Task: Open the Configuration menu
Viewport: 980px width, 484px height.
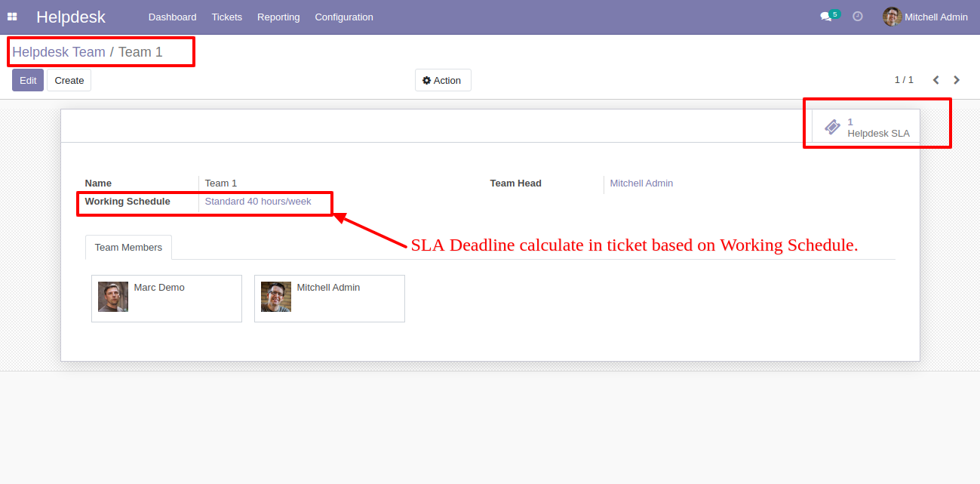Action: 344,17
